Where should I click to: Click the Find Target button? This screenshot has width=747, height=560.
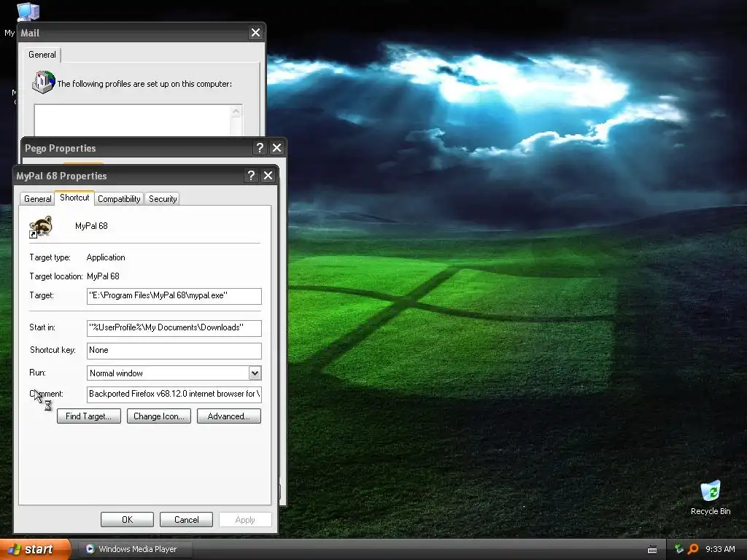click(88, 416)
